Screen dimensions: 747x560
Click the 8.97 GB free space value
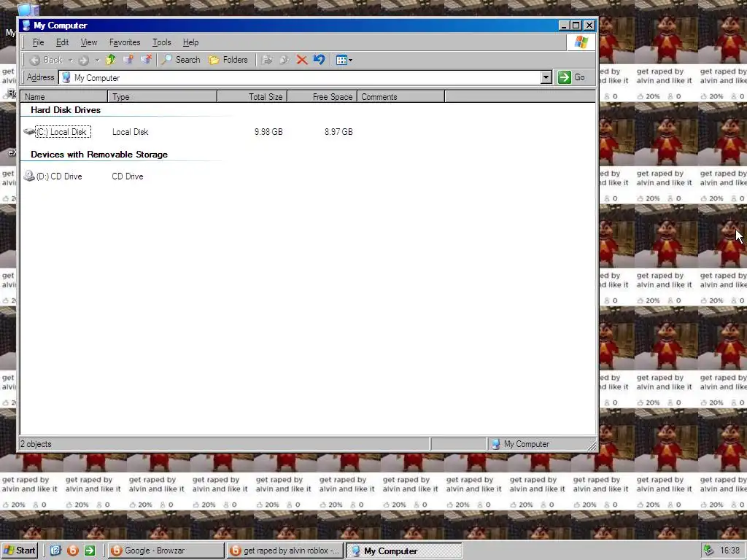coord(338,132)
